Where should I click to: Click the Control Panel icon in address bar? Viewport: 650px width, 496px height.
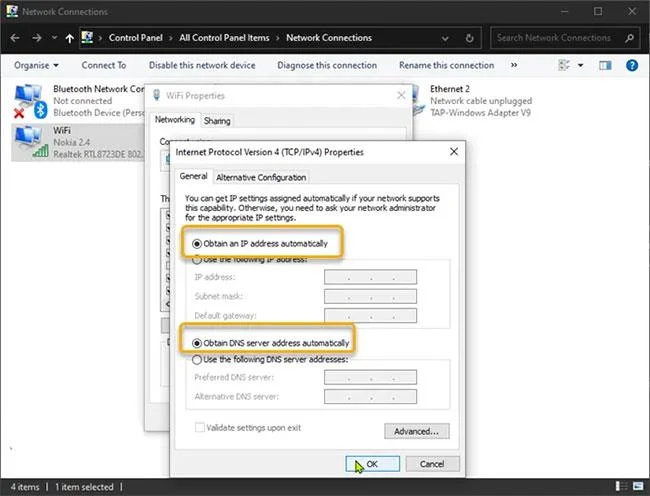point(87,38)
